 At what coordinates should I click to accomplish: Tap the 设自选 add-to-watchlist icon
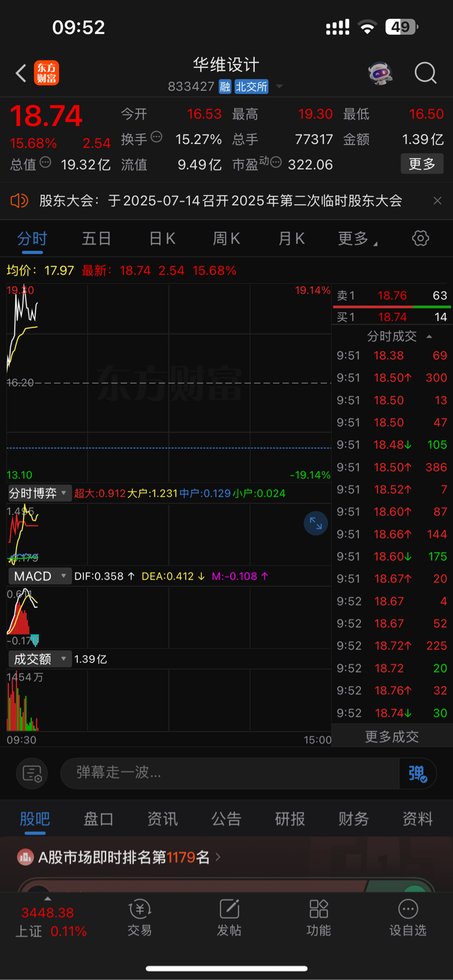408,917
